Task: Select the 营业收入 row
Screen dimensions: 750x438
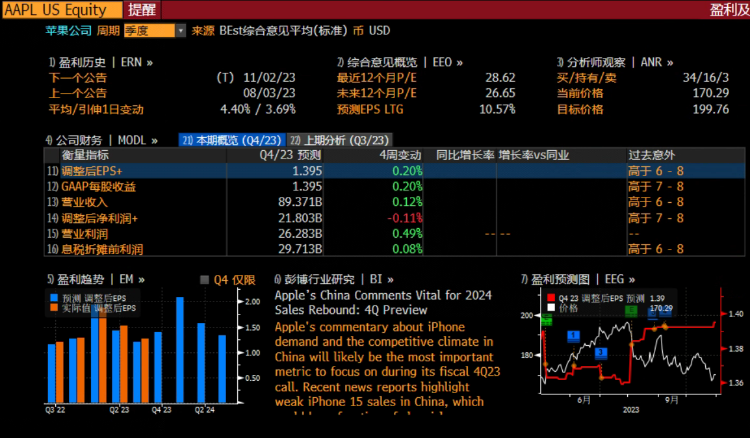Action: pos(395,202)
